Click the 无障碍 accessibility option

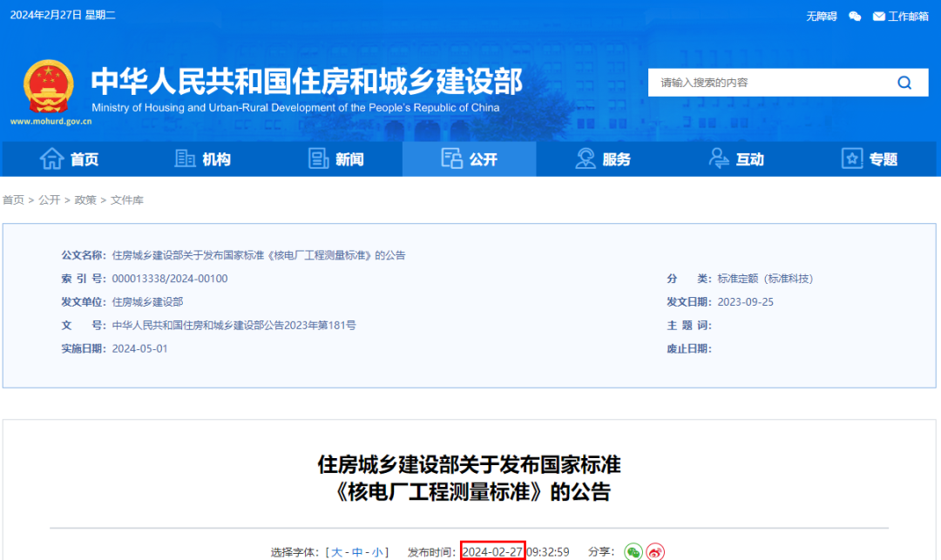(x=823, y=15)
